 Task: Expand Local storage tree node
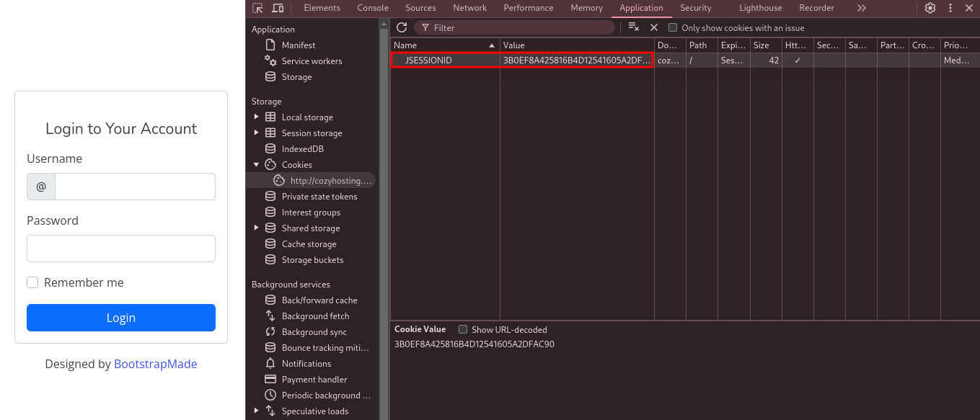point(256,117)
